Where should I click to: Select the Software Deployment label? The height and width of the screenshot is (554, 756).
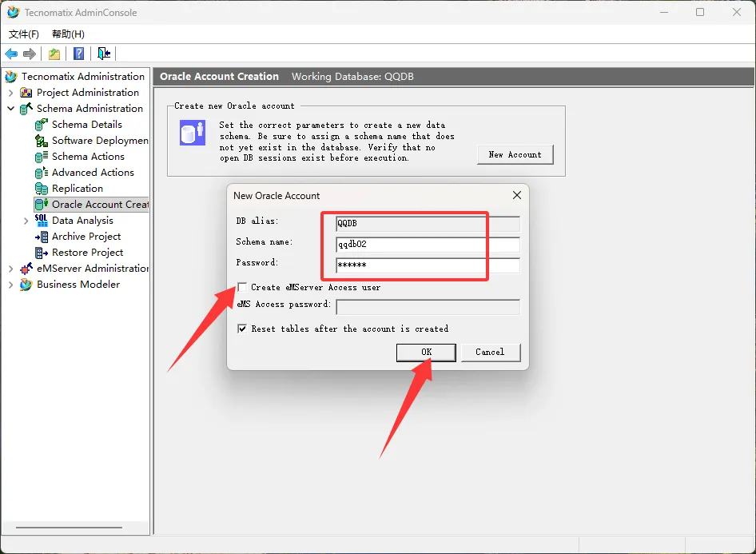100,141
